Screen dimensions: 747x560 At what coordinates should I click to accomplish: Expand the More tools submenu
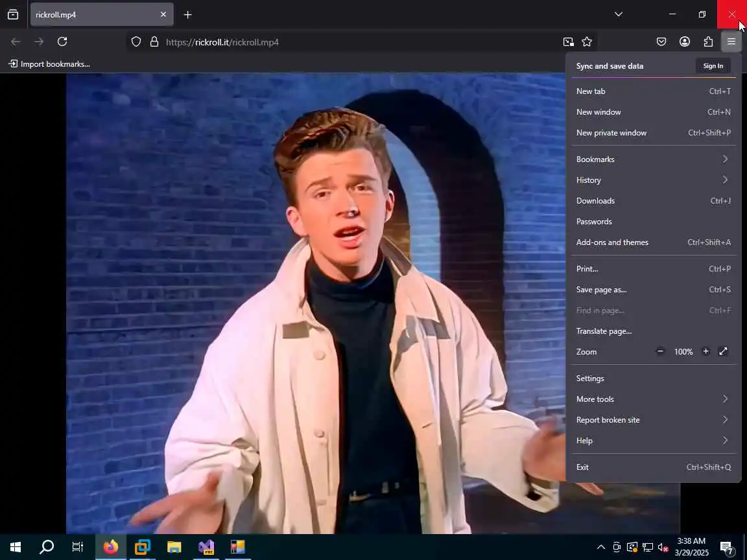click(x=653, y=399)
